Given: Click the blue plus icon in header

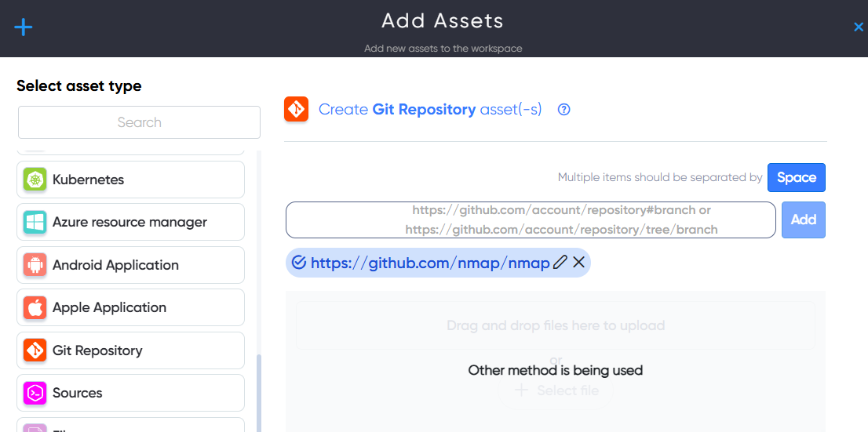Looking at the screenshot, I should click(24, 27).
